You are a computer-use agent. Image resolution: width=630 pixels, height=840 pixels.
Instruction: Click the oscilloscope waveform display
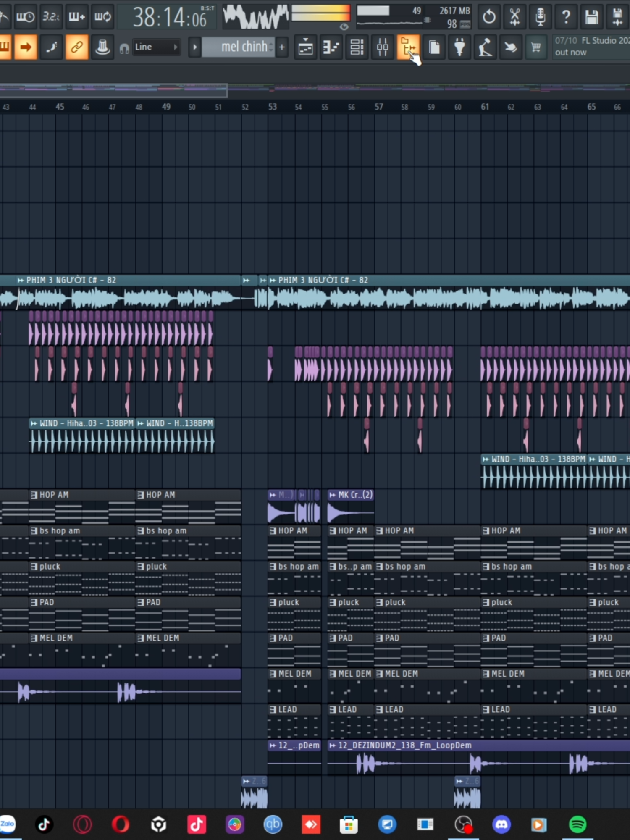[256, 17]
